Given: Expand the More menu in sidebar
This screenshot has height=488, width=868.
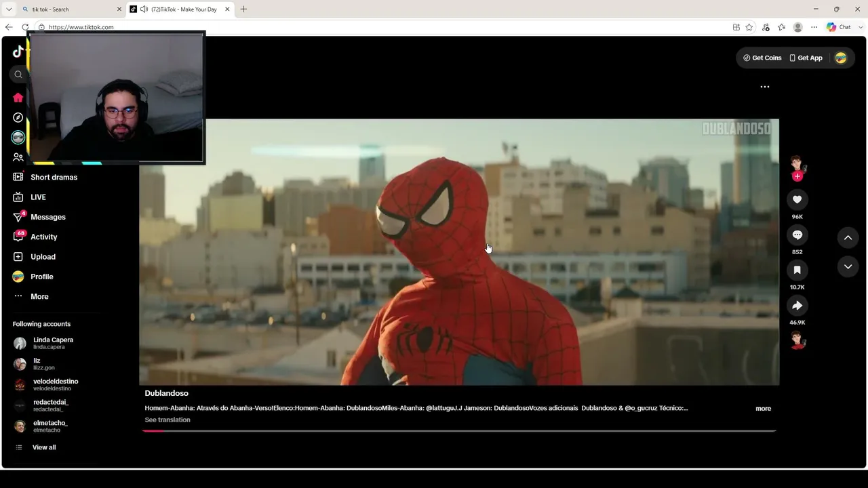Looking at the screenshot, I should [x=31, y=296].
